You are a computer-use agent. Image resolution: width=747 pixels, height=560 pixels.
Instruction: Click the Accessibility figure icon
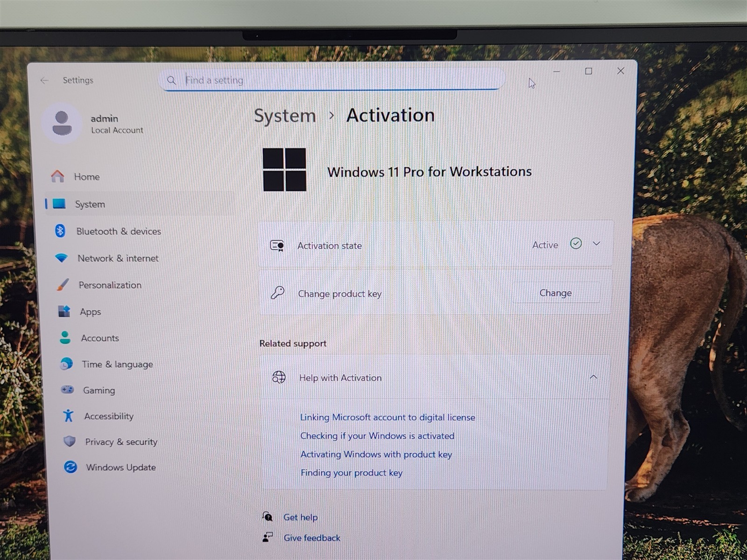click(x=68, y=415)
